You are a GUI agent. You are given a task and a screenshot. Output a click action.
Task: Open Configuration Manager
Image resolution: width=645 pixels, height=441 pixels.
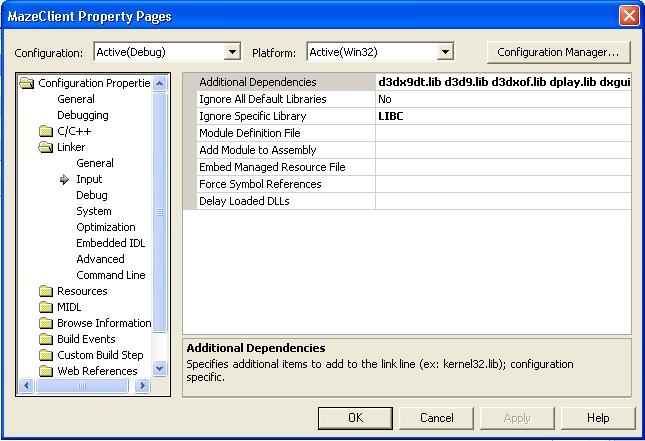[x=558, y=52]
